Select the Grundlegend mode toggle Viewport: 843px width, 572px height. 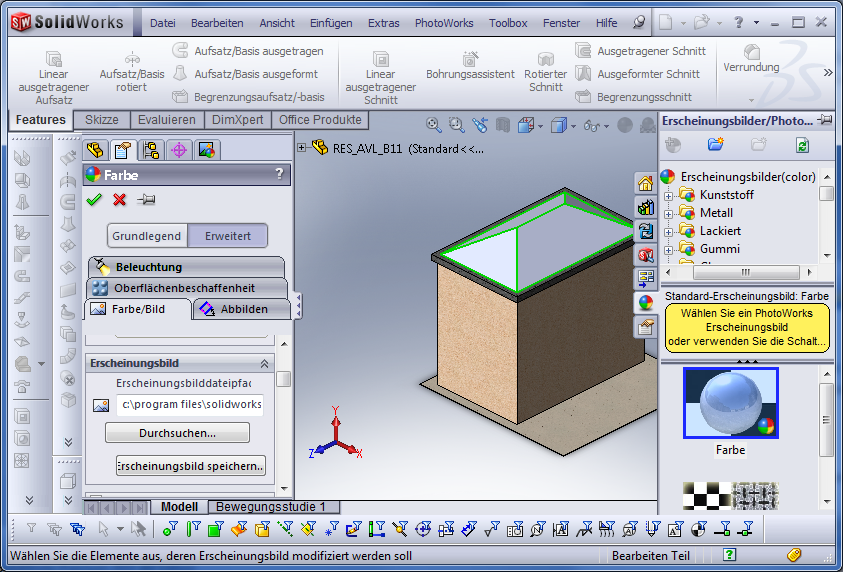pyautogui.click(x=147, y=236)
